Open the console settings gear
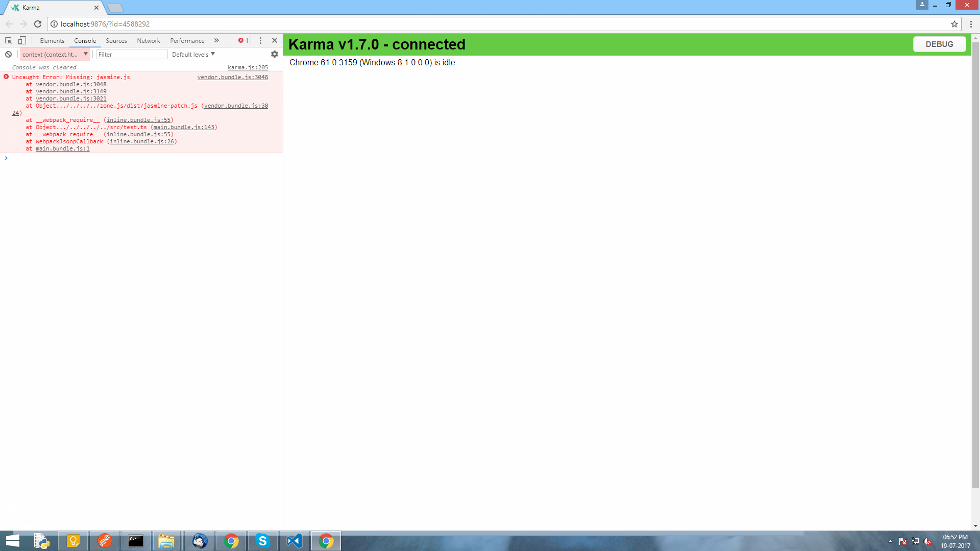This screenshot has height=551, width=980. click(275, 54)
